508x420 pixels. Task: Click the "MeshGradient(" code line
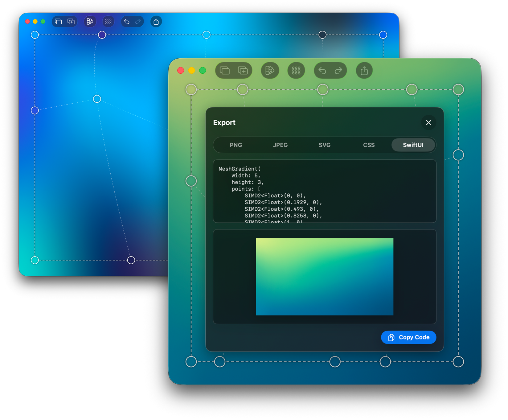click(240, 169)
